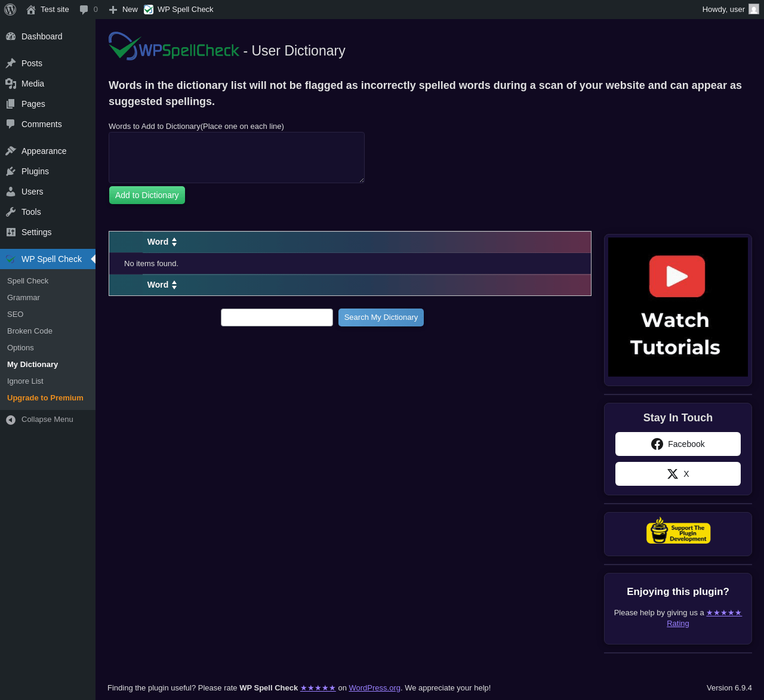The image size is (764, 700).
Task: Click the X logo icon
Action: pyautogui.click(x=673, y=474)
